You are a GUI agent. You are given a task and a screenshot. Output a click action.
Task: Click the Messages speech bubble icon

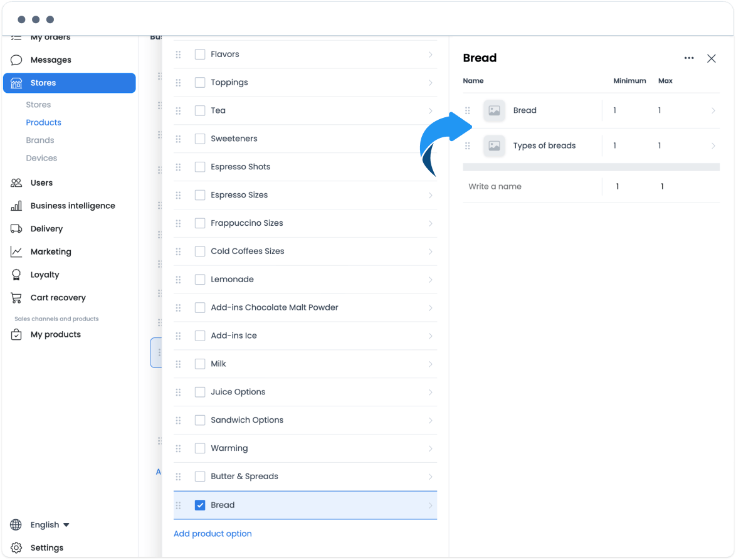click(x=16, y=60)
